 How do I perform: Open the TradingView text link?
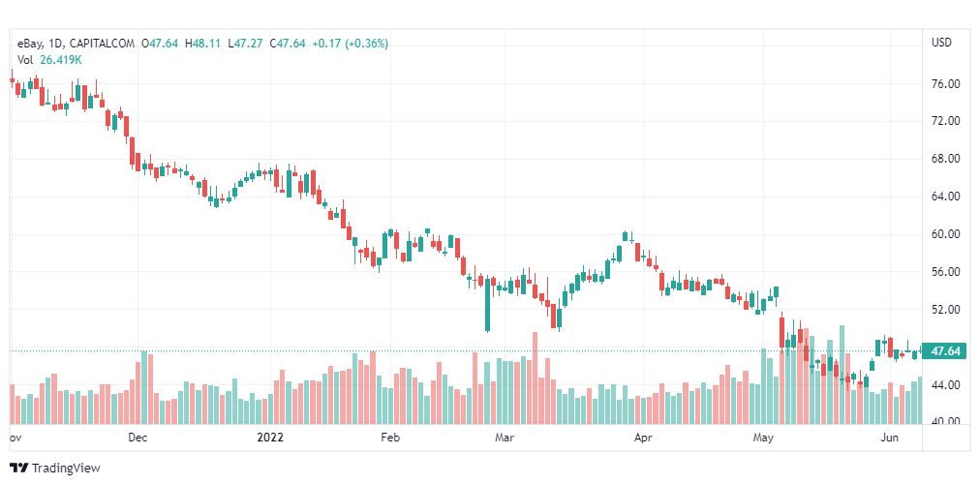point(66,469)
